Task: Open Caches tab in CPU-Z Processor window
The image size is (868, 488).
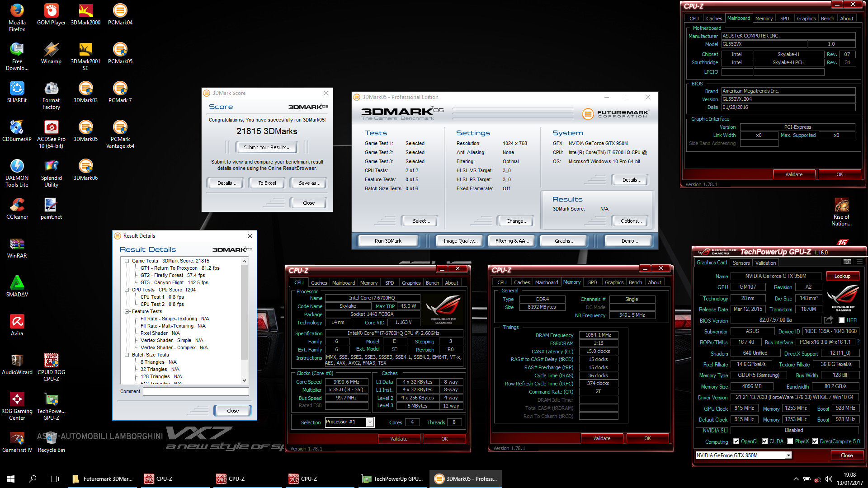Action: [x=319, y=283]
